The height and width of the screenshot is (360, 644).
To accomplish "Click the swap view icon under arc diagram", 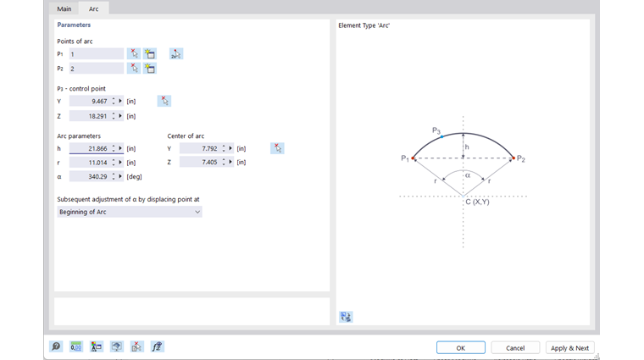I will (346, 317).
